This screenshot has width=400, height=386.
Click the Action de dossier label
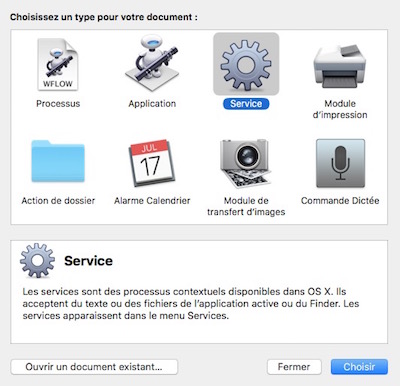(58, 201)
